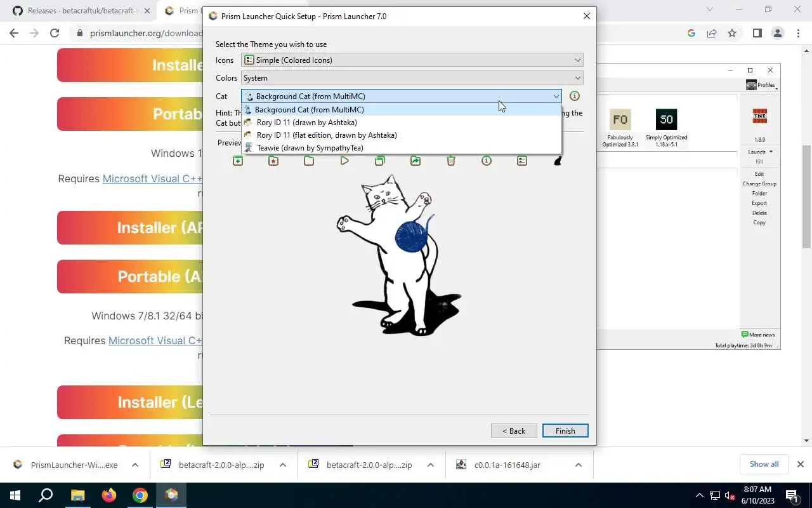Launch Firefox from the taskbar
The width and height of the screenshot is (812, 508).
(x=109, y=495)
